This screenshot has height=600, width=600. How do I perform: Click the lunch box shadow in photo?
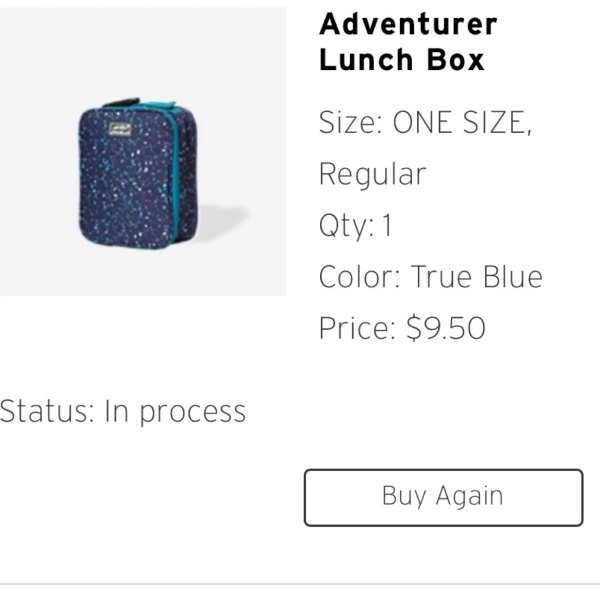coord(222,222)
